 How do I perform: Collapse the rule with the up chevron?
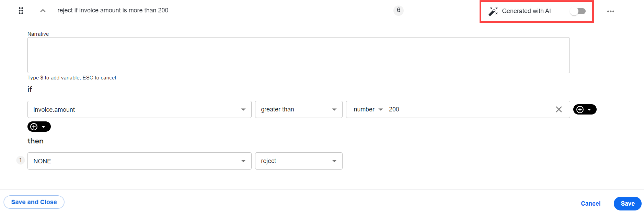point(43,11)
